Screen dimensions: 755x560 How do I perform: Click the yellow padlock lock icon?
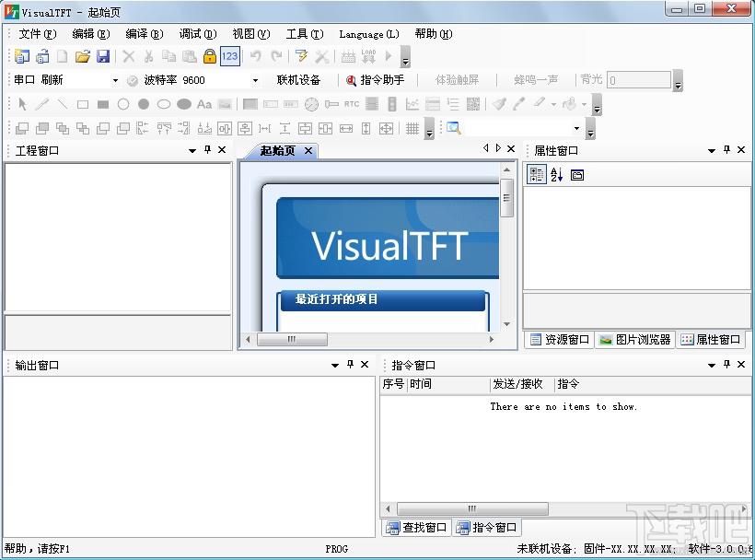pos(209,56)
